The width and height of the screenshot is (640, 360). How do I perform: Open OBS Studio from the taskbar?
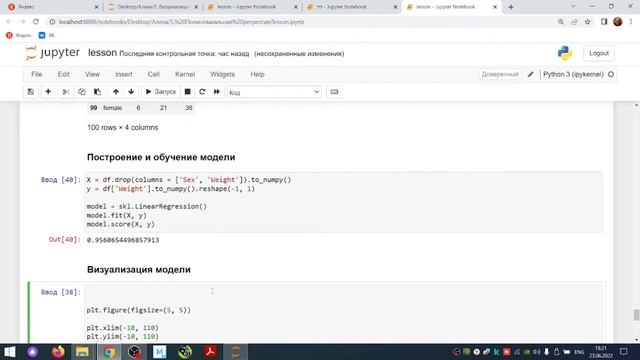tap(134, 351)
